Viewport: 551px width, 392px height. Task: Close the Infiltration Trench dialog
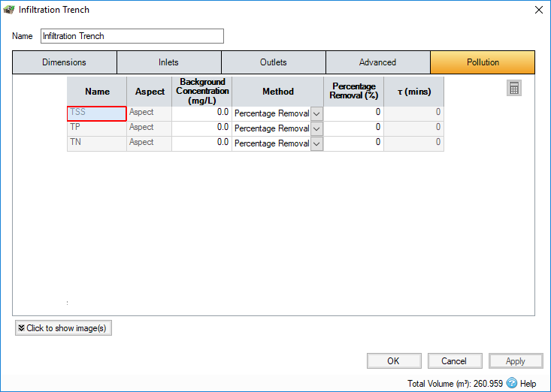pos(539,10)
